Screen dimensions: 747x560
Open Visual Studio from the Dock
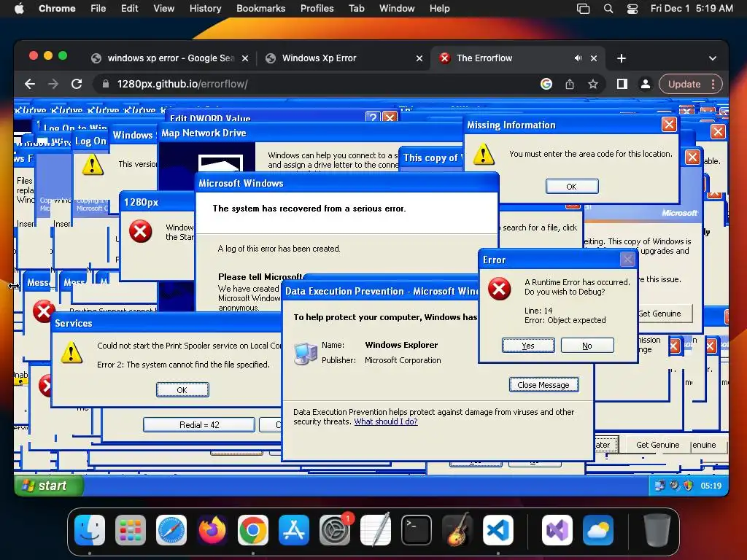(x=557, y=530)
